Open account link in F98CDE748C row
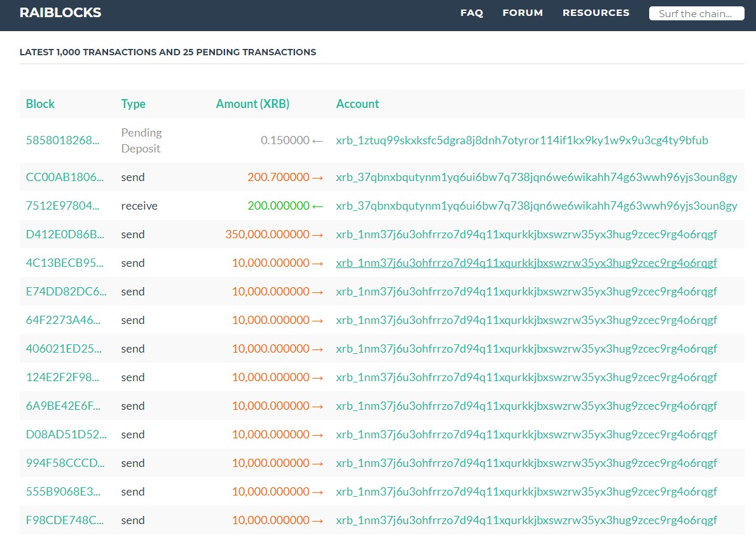756x540 pixels. click(x=526, y=520)
